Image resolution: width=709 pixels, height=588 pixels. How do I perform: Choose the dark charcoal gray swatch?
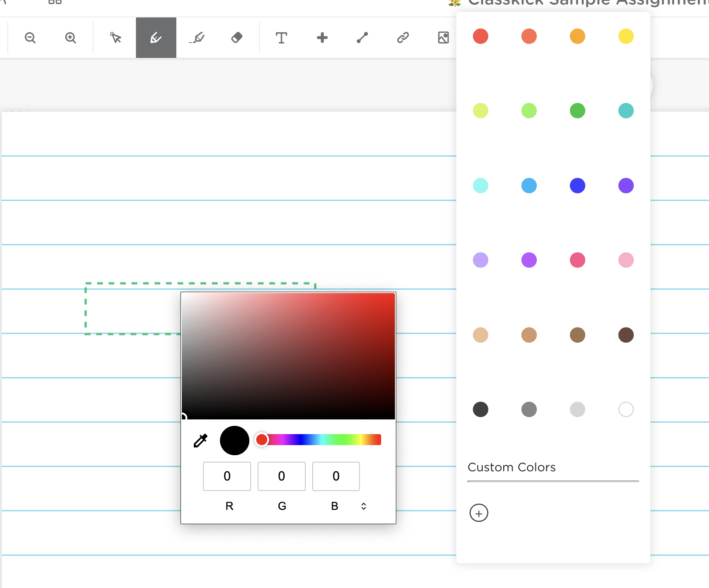point(481,409)
